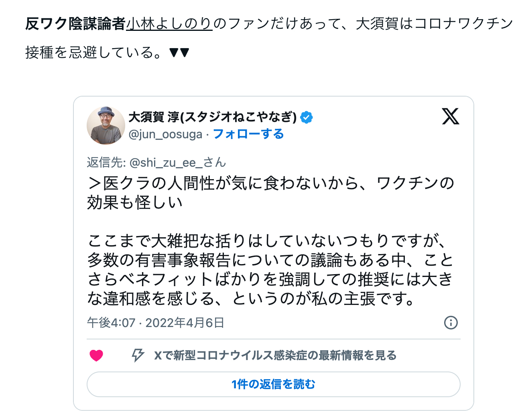528x420 pixels.
Task: Open the Xで新型コロナウイルス感染症の最新情報を見る link
Action: point(275,355)
